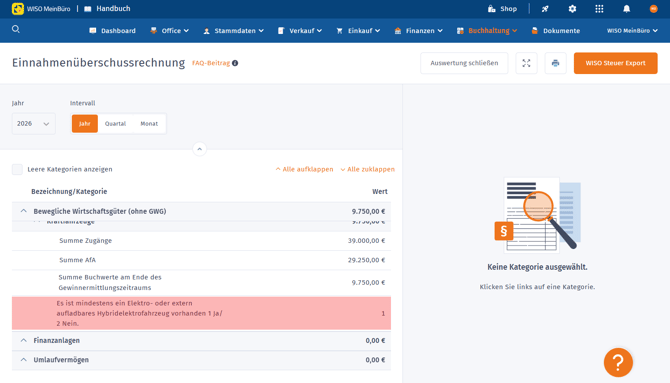
Task: Open the Einkauf menu
Action: pyautogui.click(x=358, y=31)
